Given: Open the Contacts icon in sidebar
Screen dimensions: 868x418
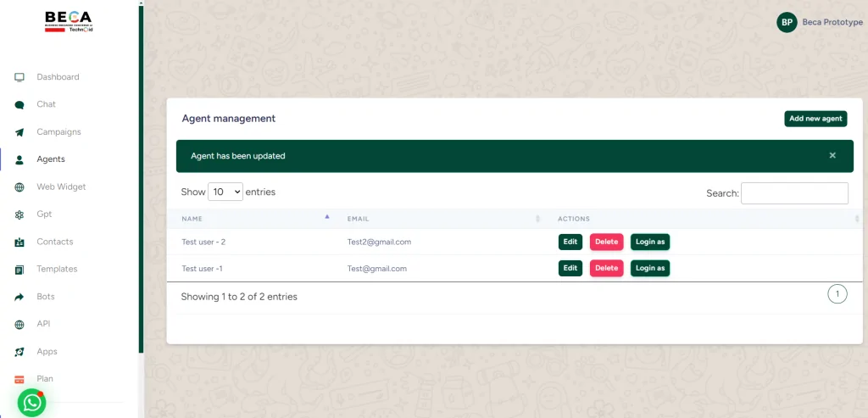Looking at the screenshot, I should (x=19, y=242).
